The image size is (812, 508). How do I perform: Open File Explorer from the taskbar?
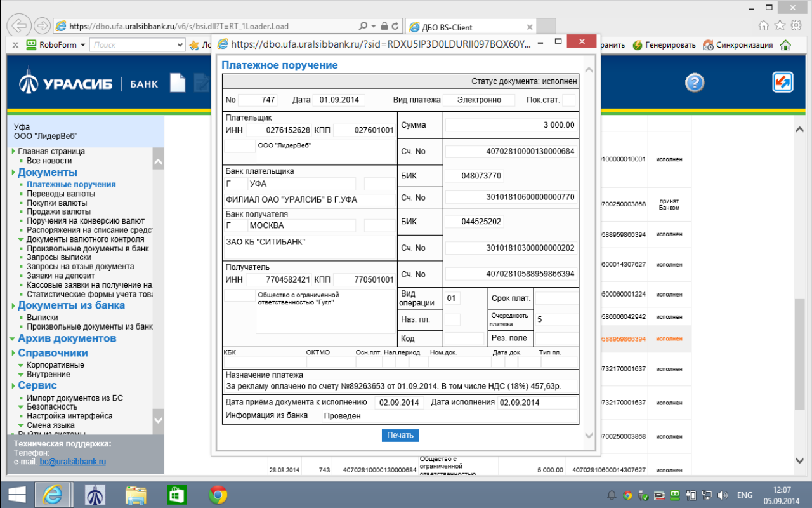click(x=136, y=495)
